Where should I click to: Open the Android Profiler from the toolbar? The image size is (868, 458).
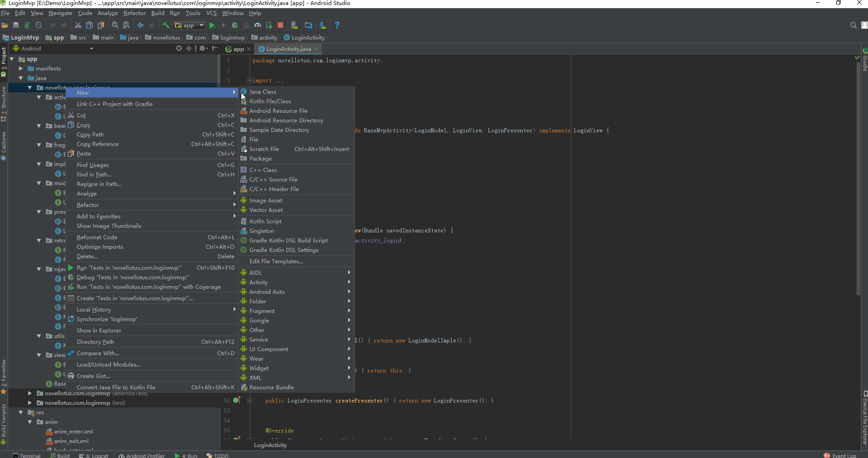click(x=257, y=25)
